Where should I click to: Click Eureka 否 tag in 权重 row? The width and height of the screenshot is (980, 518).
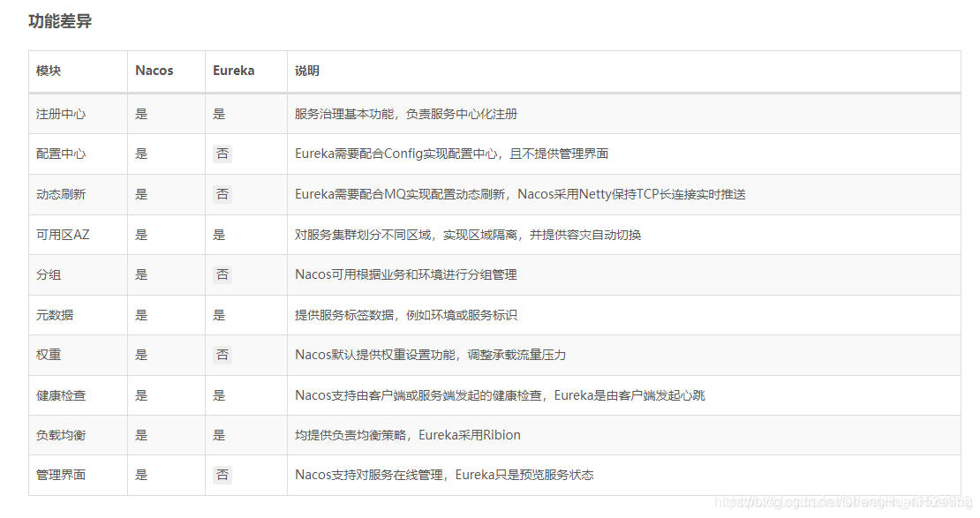(222, 355)
